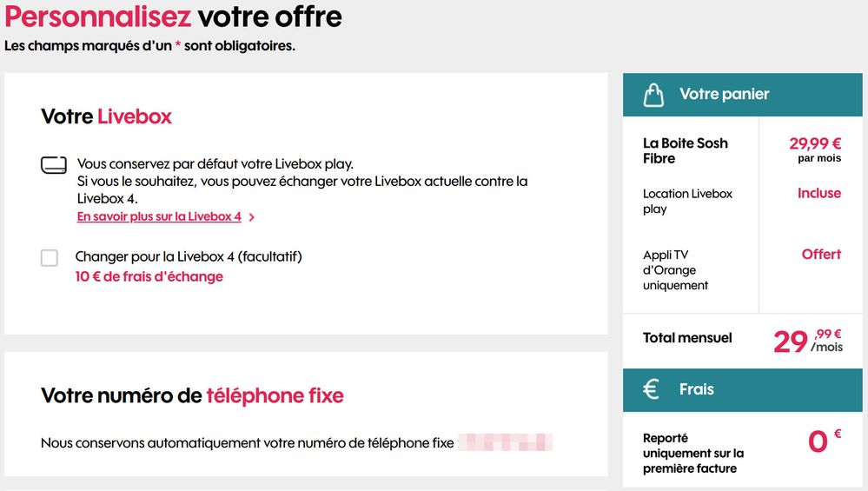This screenshot has width=868, height=491.
Task: Click the Incluse label in the basket
Action: pyautogui.click(x=819, y=193)
